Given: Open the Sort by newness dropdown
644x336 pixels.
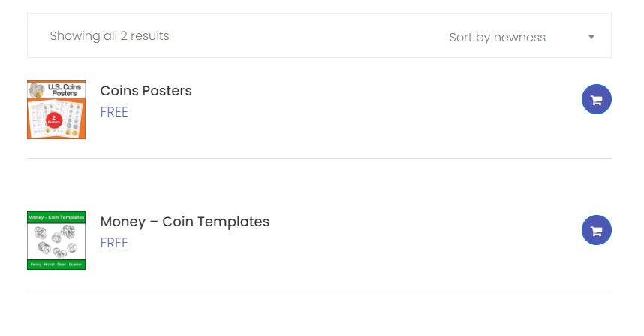Looking at the screenshot, I should coord(522,37).
